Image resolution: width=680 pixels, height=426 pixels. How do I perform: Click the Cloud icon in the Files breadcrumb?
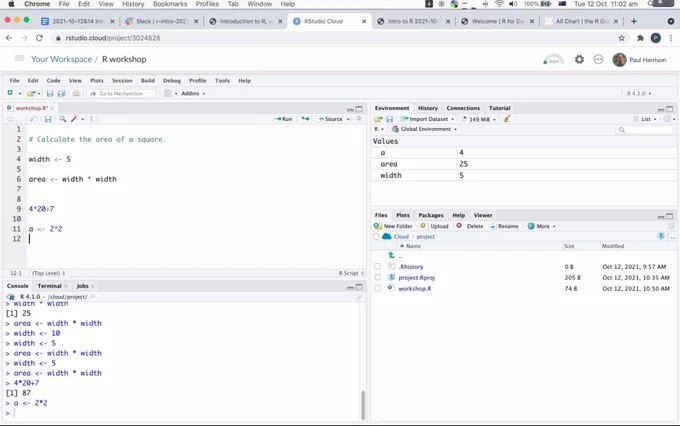(x=387, y=236)
